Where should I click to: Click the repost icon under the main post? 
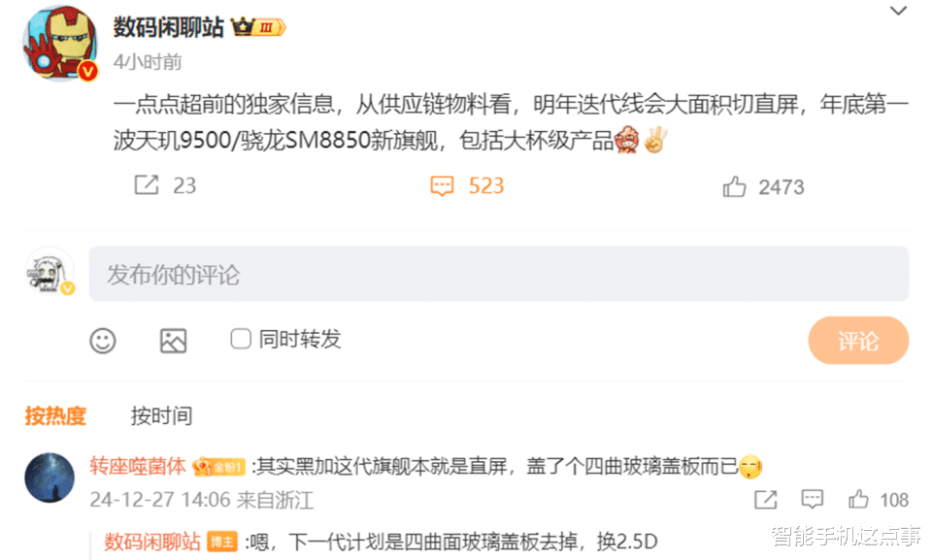coord(147,184)
